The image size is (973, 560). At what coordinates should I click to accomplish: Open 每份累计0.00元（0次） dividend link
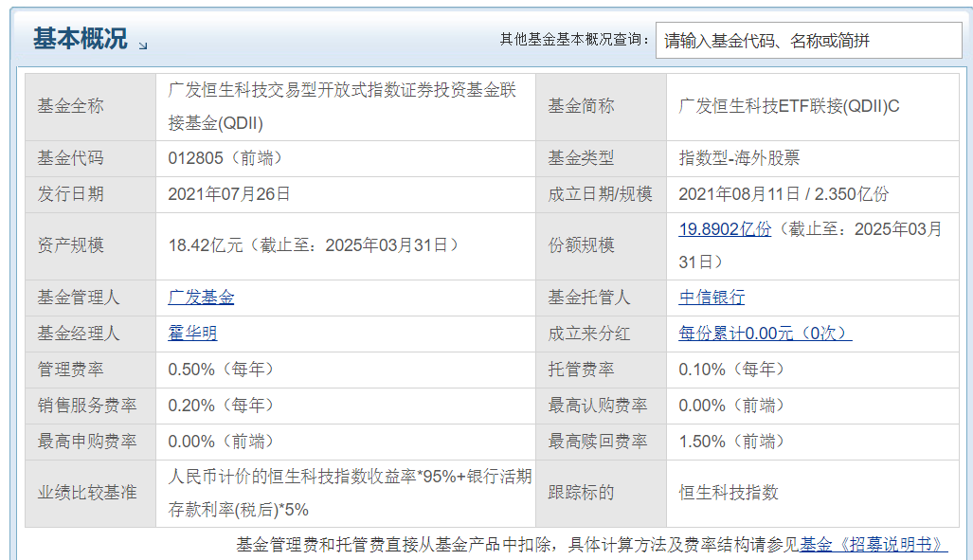[766, 334]
